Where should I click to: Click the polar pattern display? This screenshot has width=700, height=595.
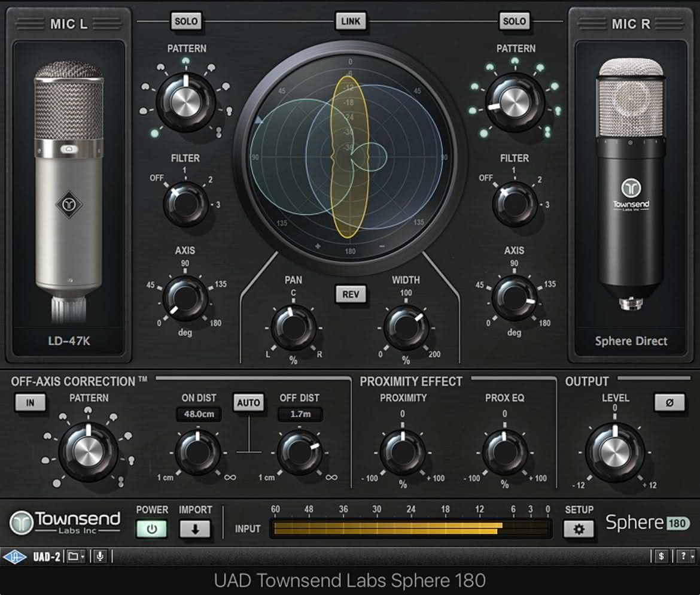(x=350, y=157)
